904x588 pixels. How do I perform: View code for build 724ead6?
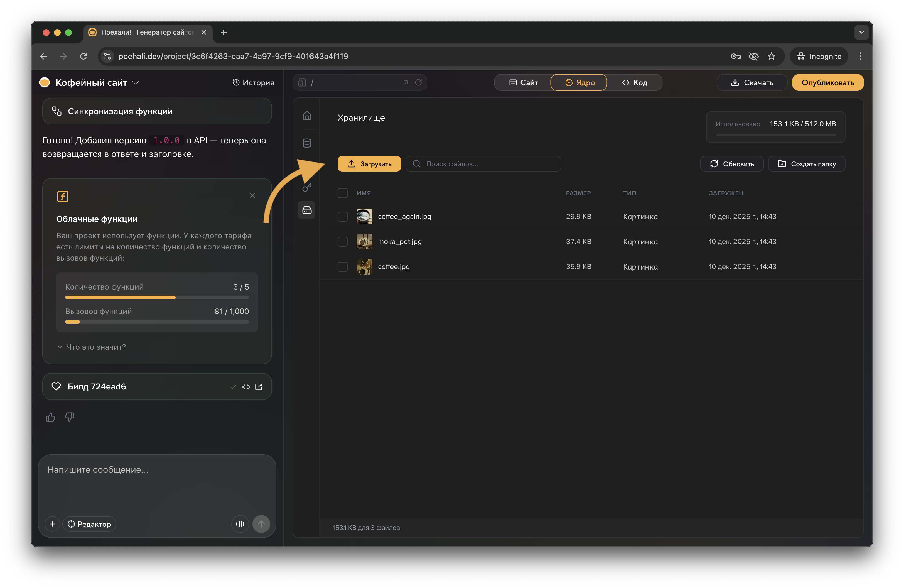point(246,387)
